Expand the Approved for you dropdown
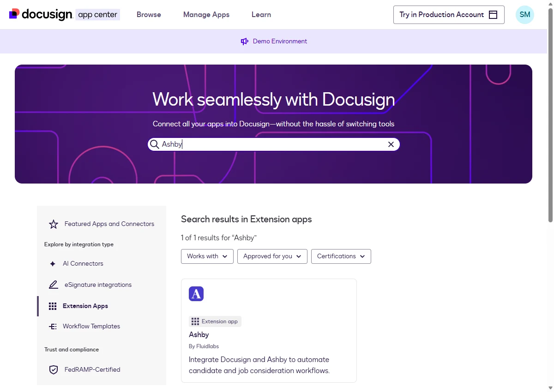Screen dimensions: 554x392 (272, 256)
